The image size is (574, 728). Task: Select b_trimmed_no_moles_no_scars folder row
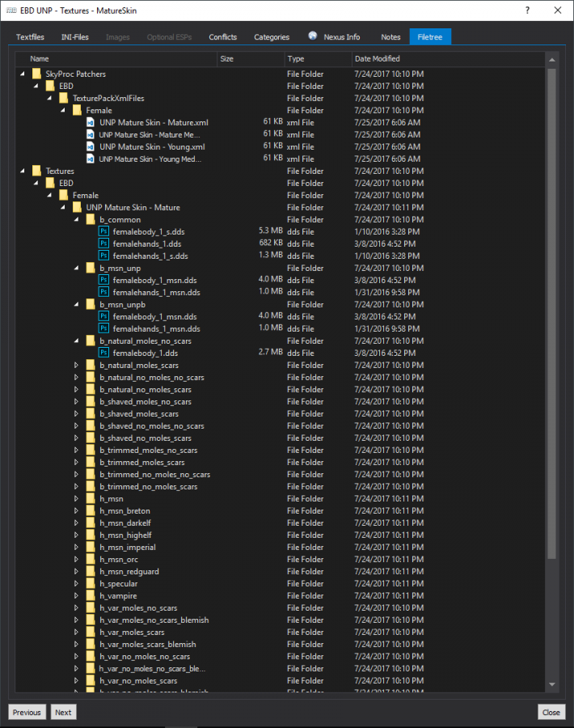pos(280,475)
